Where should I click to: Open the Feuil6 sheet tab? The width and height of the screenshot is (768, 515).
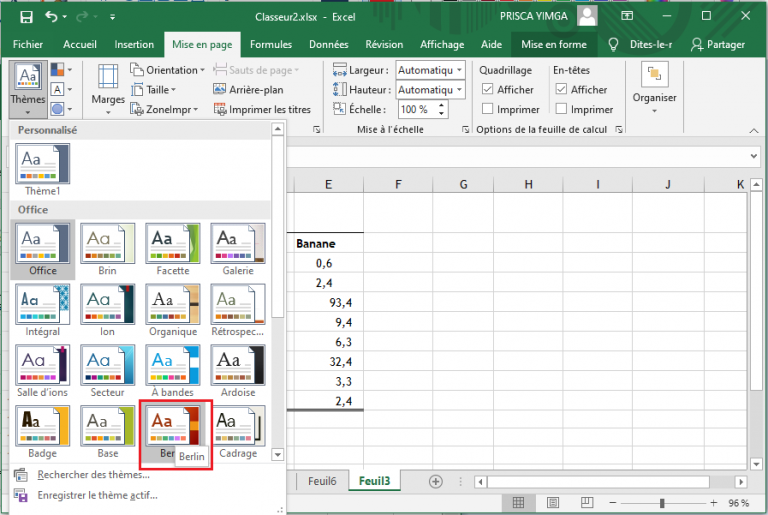(x=322, y=481)
